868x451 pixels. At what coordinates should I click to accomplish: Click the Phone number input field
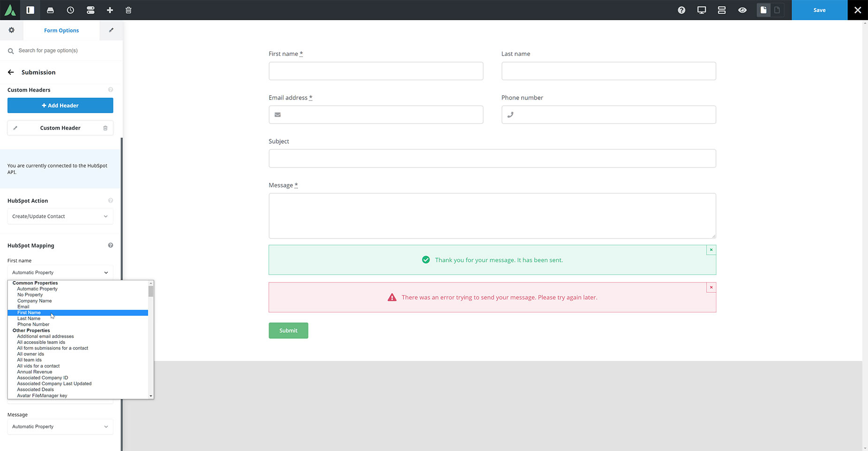[609, 115]
